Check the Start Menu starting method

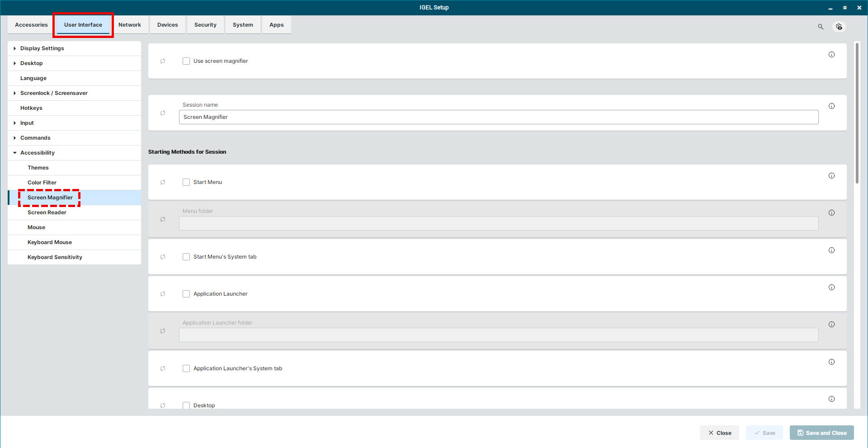click(x=186, y=182)
